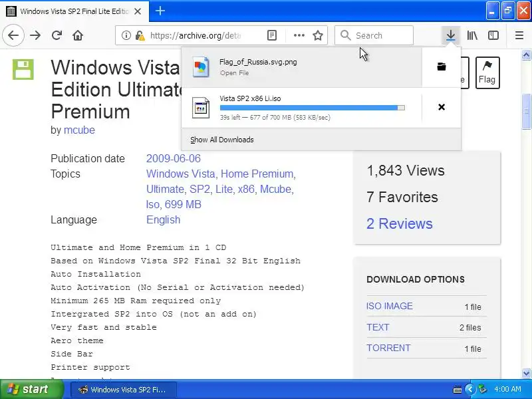The width and height of the screenshot is (532, 399).
Task: Open uploader mcube link
Action: coord(79,130)
